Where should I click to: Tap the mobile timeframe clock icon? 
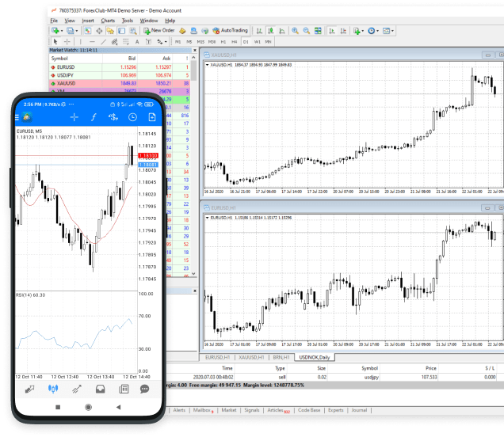(132, 117)
